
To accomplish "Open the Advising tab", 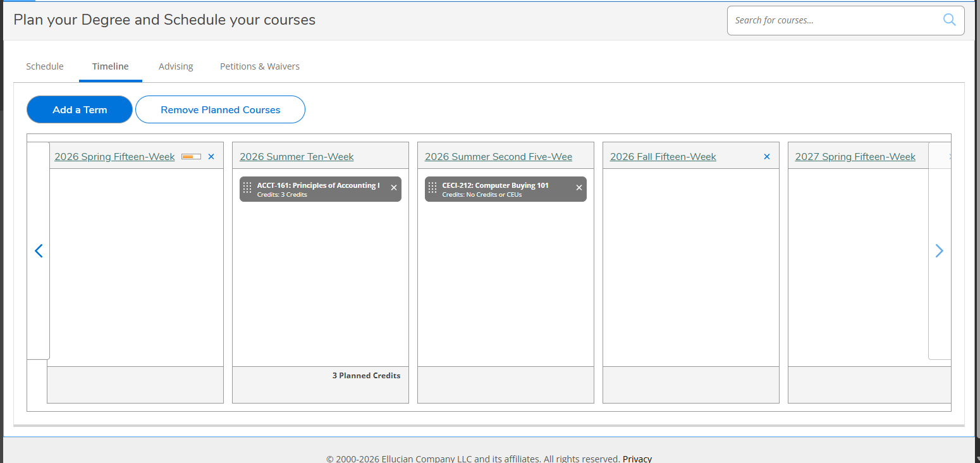I will click(x=176, y=66).
